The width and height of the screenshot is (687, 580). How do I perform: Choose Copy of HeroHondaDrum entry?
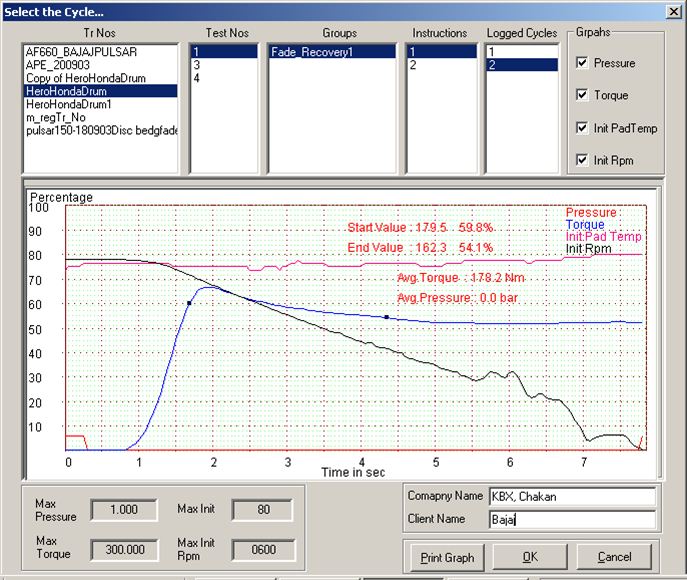(x=85, y=77)
